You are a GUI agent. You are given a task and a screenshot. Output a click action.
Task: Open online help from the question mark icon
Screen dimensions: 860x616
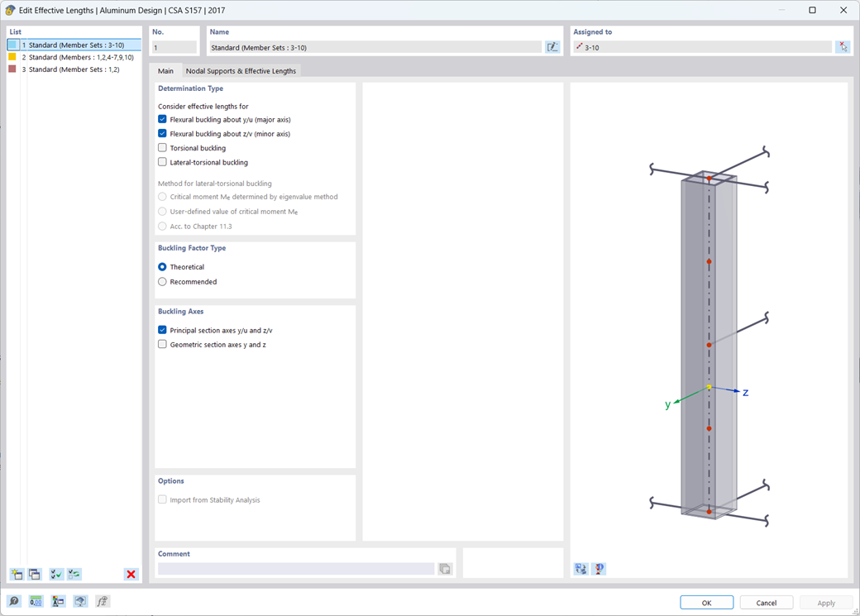(x=13, y=601)
